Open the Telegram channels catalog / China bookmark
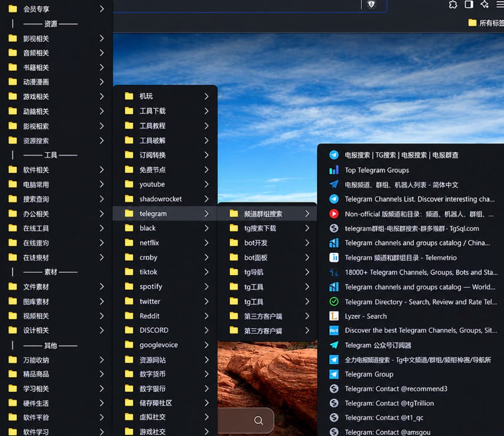 click(x=411, y=243)
